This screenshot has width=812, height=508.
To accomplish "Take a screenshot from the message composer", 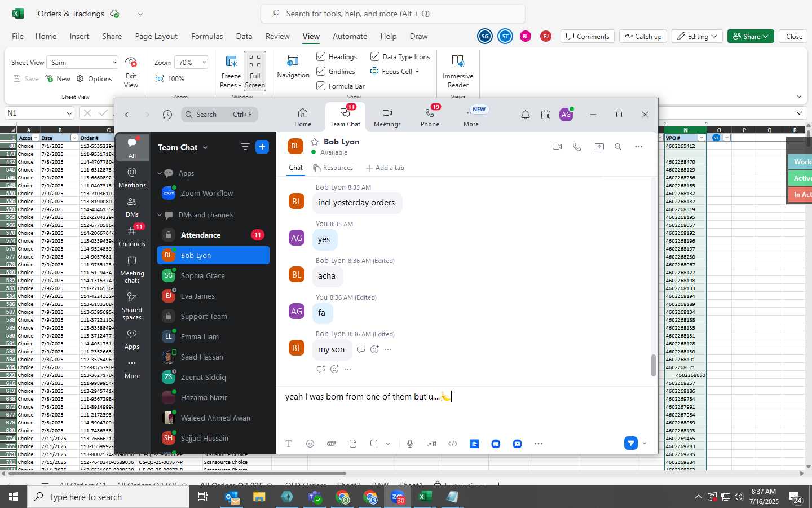I will (x=374, y=444).
